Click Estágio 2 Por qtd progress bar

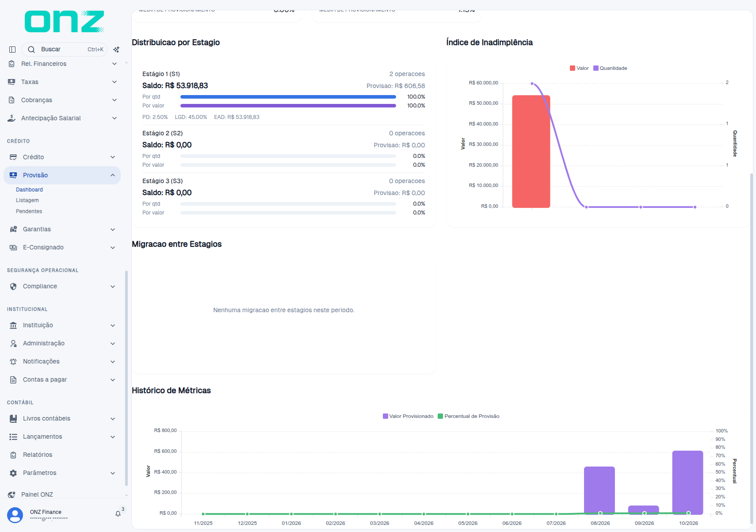(288, 156)
